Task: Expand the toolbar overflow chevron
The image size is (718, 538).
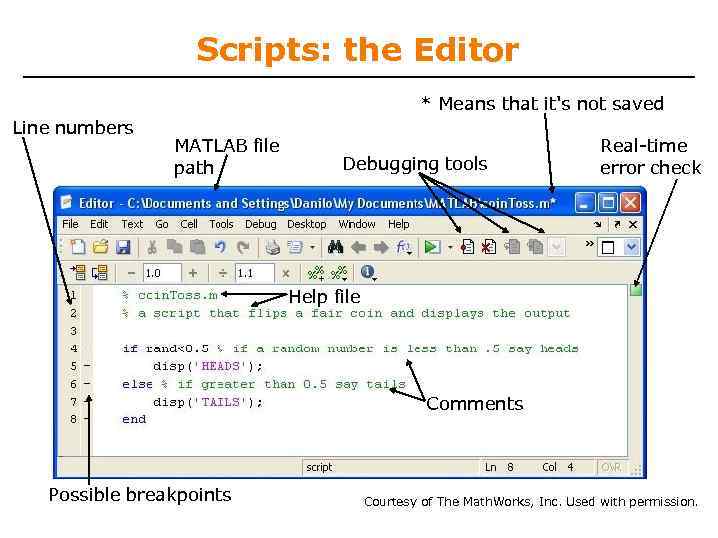Action: (589, 244)
